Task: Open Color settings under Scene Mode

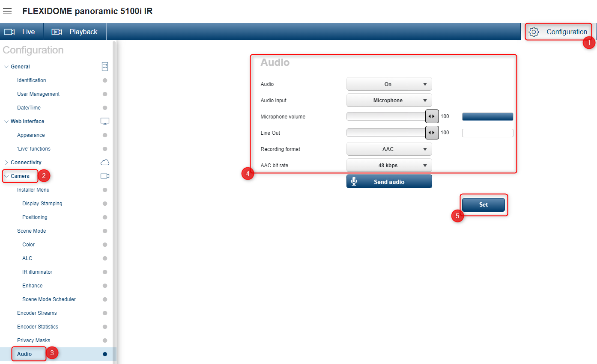Action: [28, 244]
